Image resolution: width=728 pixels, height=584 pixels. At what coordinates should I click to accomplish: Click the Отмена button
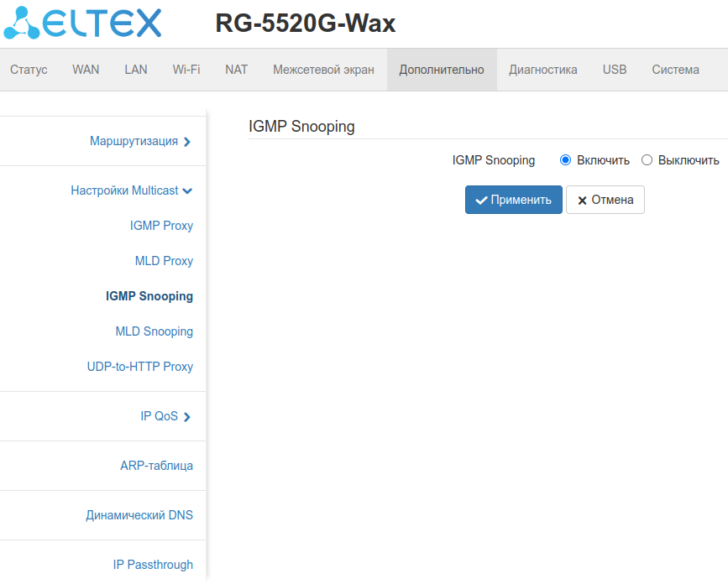(x=605, y=200)
